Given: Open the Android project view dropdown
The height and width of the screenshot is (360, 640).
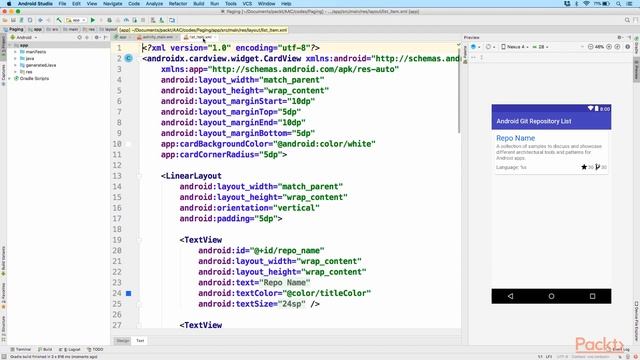Looking at the screenshot, I should 24,38.
